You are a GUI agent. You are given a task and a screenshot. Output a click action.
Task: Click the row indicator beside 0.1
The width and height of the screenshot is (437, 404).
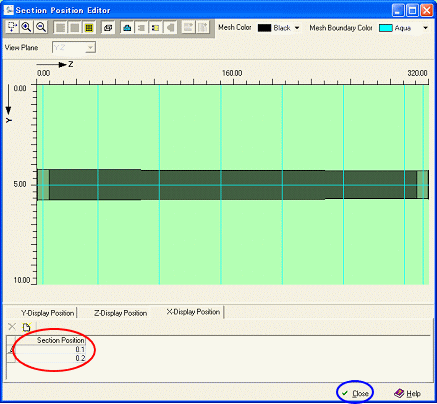[11, 349]
